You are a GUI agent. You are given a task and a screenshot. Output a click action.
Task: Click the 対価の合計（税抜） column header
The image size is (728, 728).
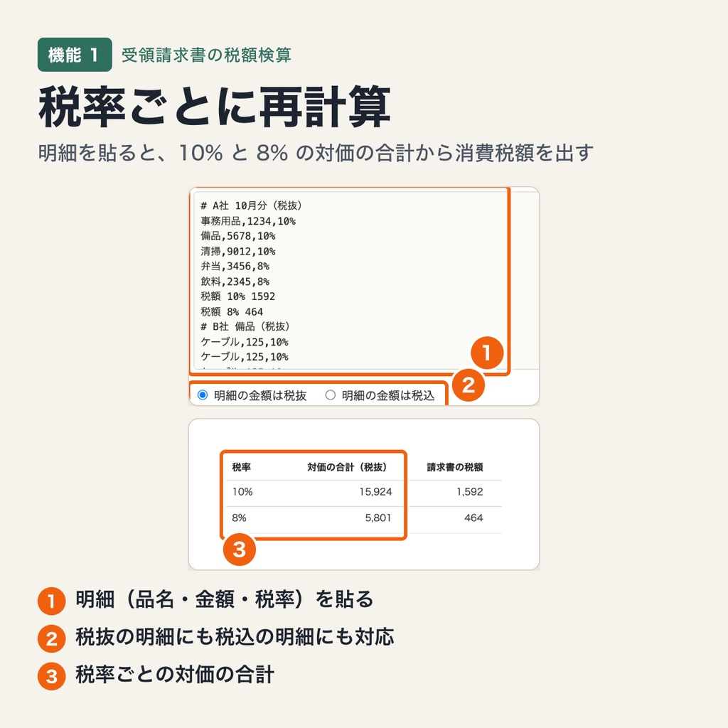point(347,467)
